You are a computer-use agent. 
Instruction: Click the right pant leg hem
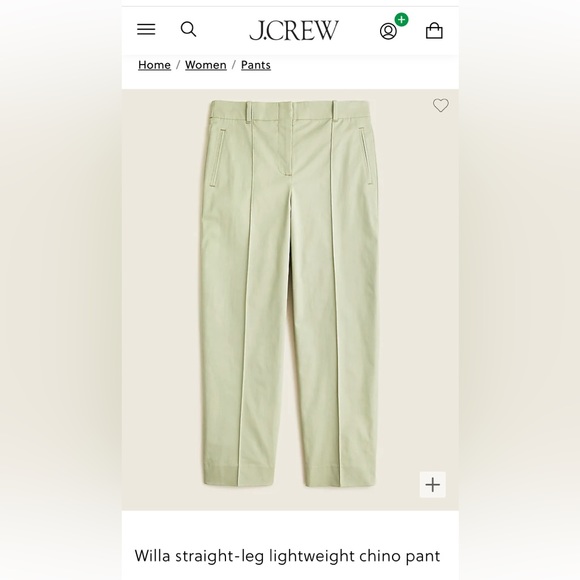tap(340, 476)
